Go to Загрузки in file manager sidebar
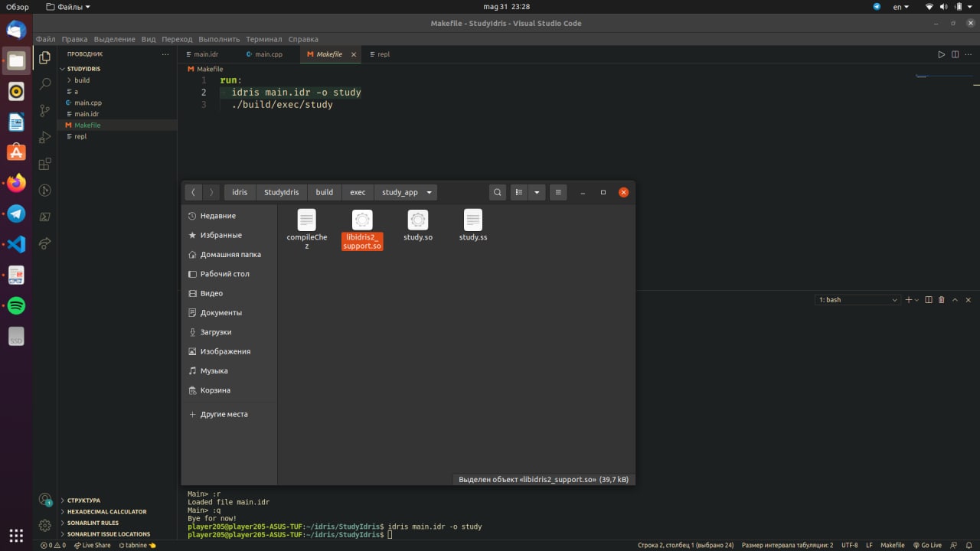Viewport: 980px width, 551px height. [215, 332]
